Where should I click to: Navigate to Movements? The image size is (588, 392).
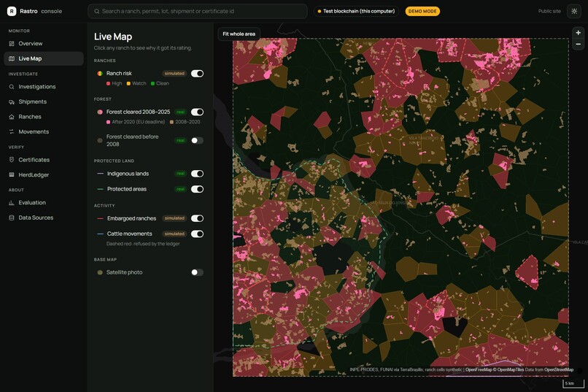pos(44,131)
